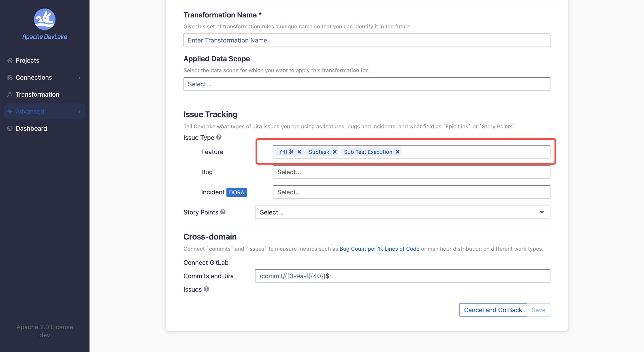Remove the 子任务 tag from Feature
This screenshot has width=644, height=352.
pyautogui.click(x=299, y=152)
